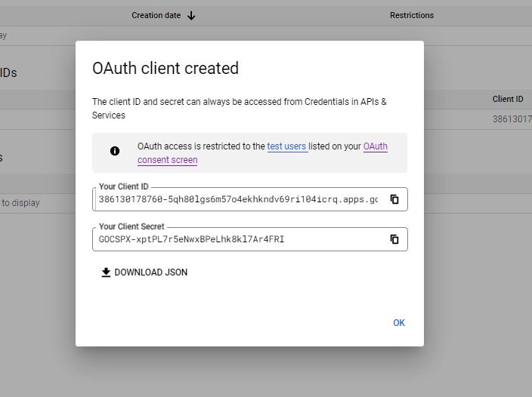
Task: Click the 'to display' text in background table
Action: tap(20, 203)
